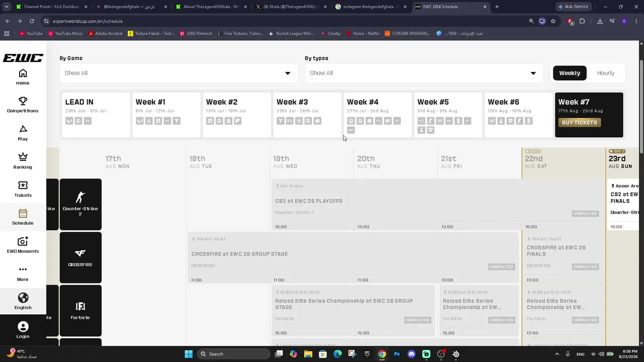644x362 pixels.
Task: Open Discord from the taskbar
Action: coord(412,354)
